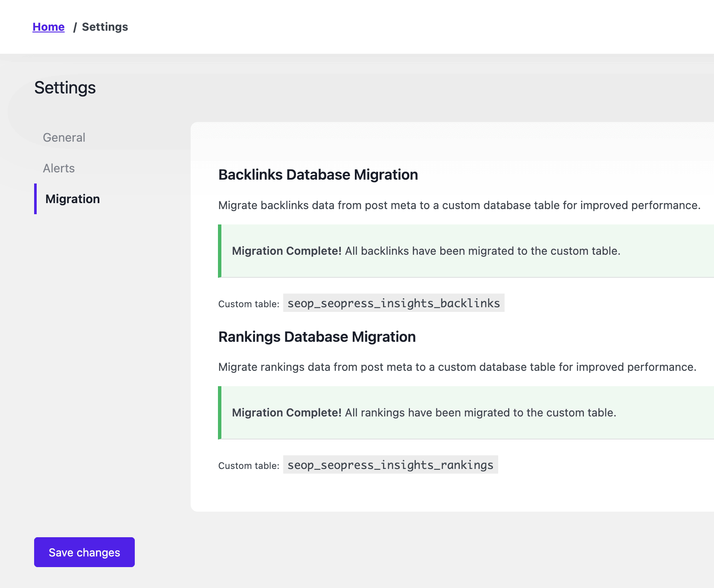The image size is (714, 588).
Task: Select the Migration tab in sidebar
Action: [x=73, y=199]
